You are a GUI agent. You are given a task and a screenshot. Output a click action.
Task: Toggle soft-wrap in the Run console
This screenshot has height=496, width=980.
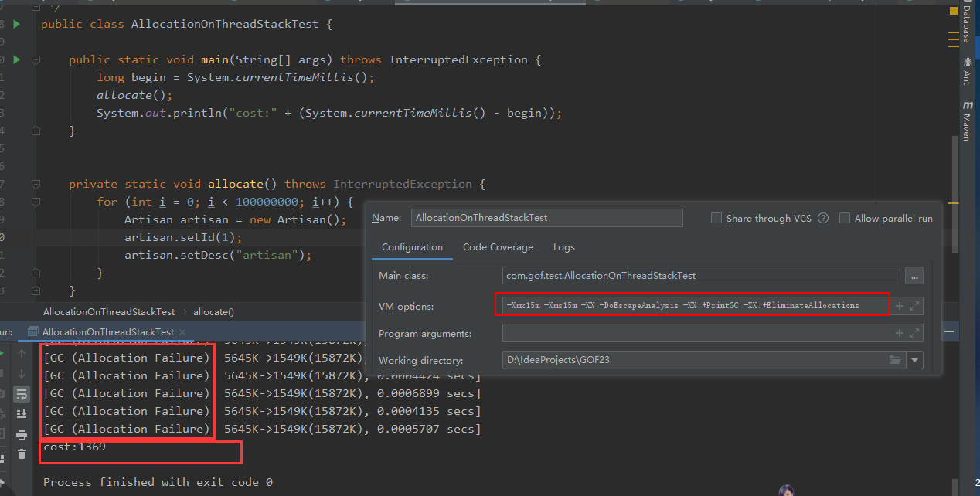22,395
